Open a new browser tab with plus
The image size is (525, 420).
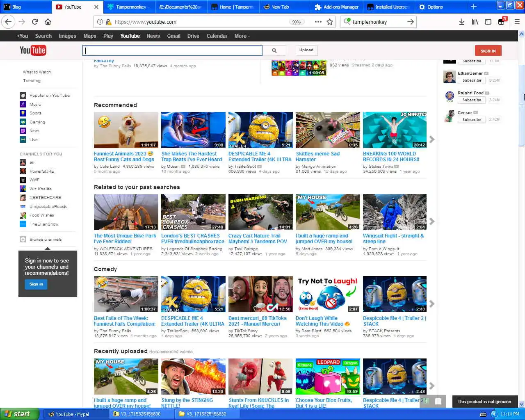click(474, 7)
